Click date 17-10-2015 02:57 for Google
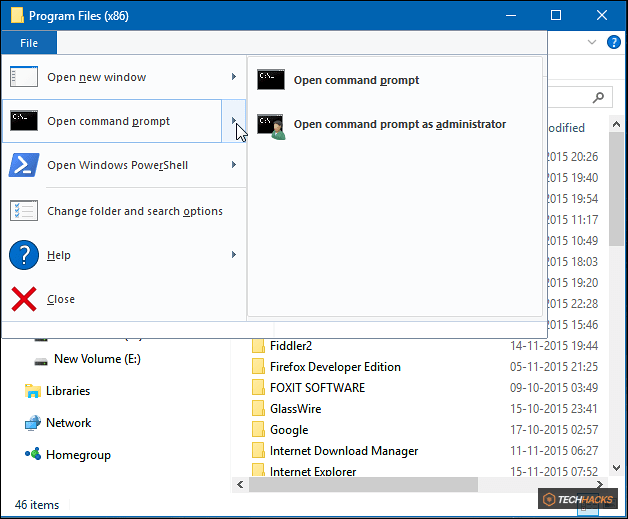 point(554,430)
